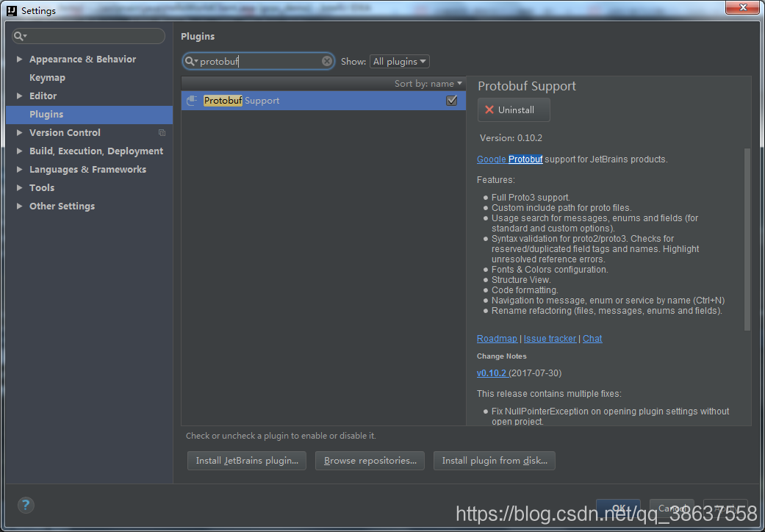Select the Protobuf Support plugin row

coord(323,101)
